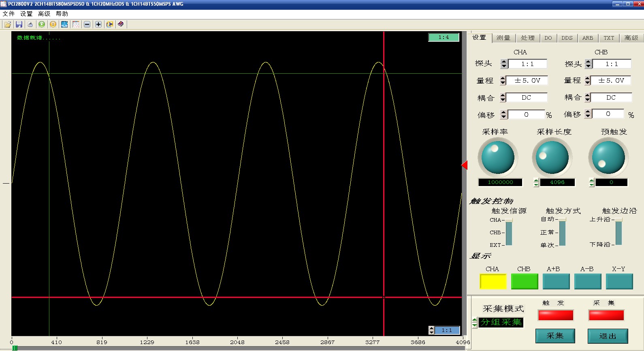
Task: Click the zoom in plus toolbar icon
Action: pos(98,24)
